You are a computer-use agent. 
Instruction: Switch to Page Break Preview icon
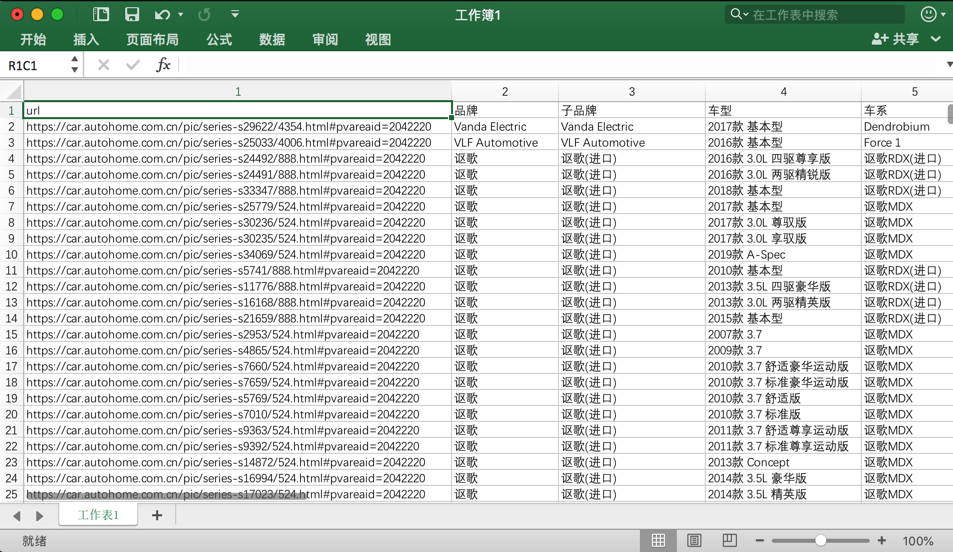click(730, 540)
